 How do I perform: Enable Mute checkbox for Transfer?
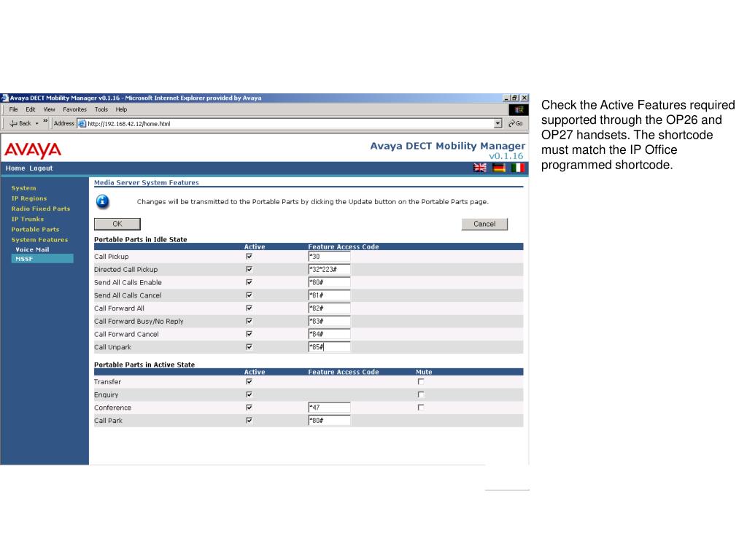click(421, 381)
